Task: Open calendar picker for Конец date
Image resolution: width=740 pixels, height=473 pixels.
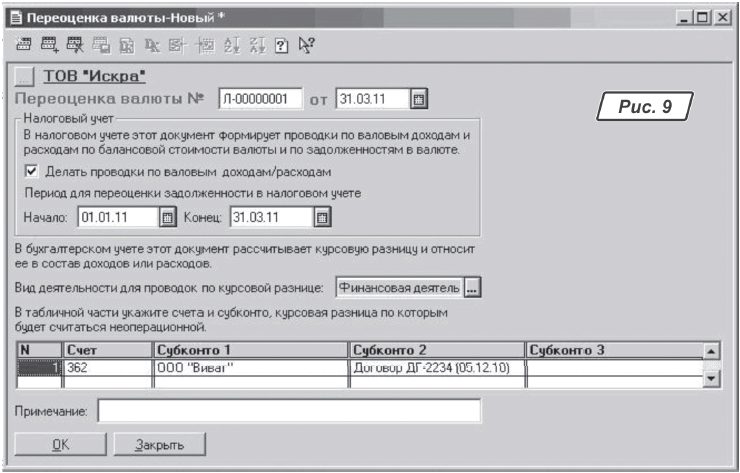Action: click(x=322, y=216)
